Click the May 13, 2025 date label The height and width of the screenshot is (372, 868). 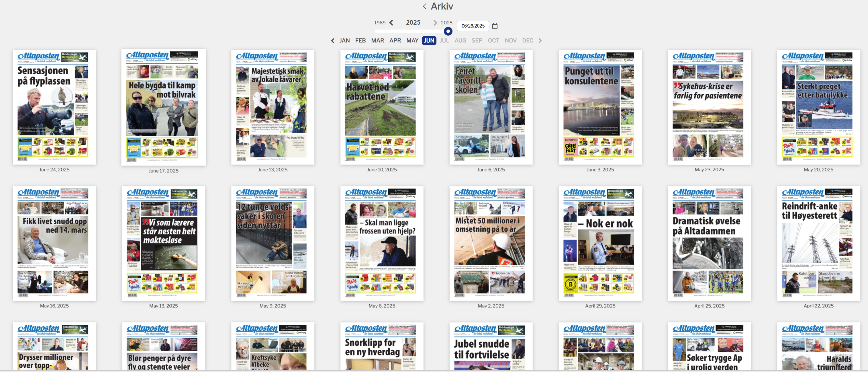pos(163,305)
